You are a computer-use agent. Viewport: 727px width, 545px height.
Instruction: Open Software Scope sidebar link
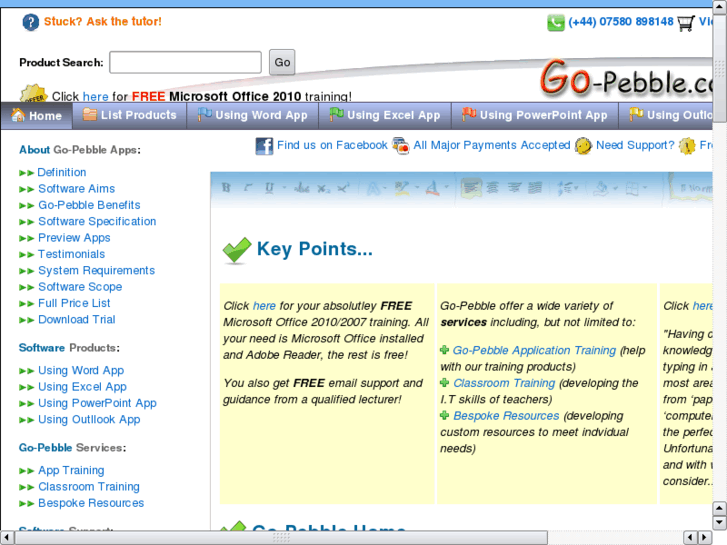point(80,287)
